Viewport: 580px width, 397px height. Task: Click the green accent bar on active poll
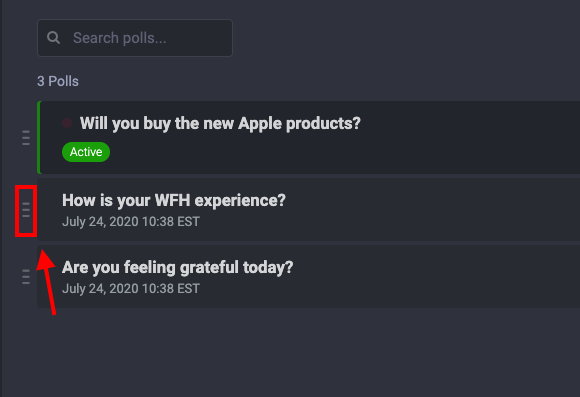coord(39,137)
